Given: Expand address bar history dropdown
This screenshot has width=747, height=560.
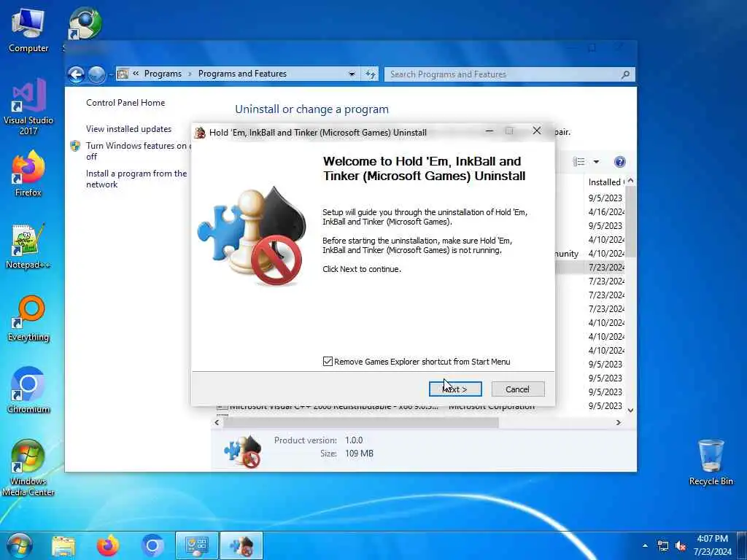Looking at the screenshot, I should click(x=352, y=74).
